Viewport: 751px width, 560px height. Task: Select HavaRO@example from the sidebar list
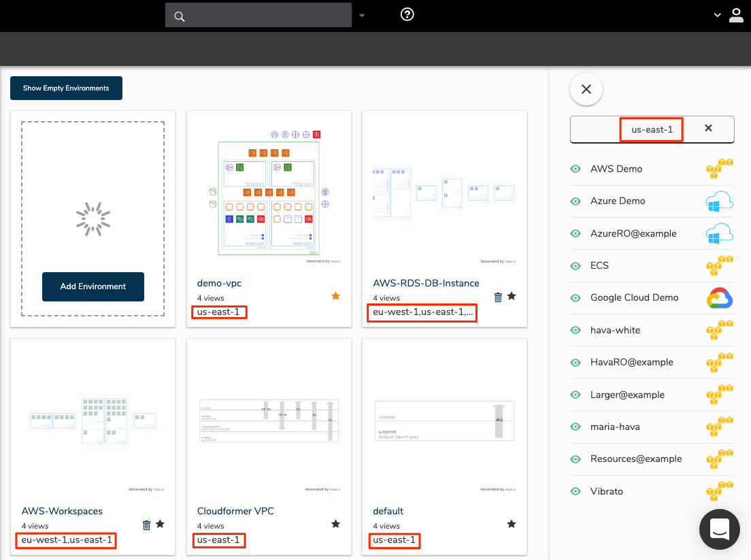tap(631, 362)
